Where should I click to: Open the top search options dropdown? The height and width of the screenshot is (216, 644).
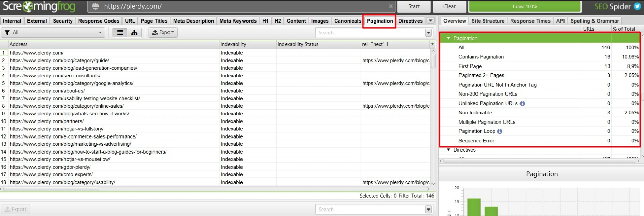429,32
